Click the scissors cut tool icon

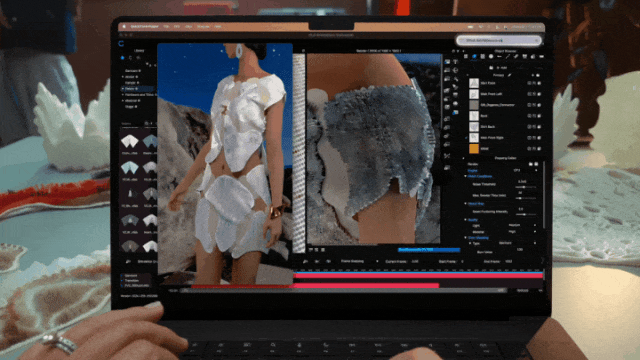447,156
